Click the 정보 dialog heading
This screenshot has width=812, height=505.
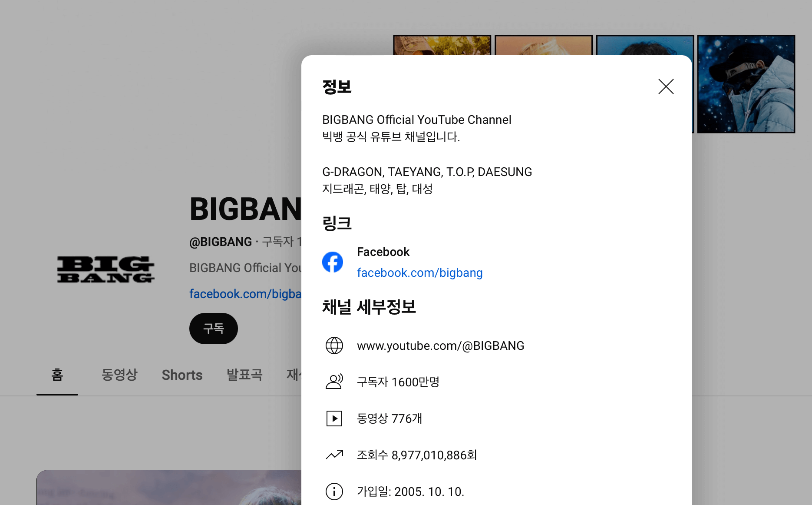pyautogui.click(x=337, y=87)
